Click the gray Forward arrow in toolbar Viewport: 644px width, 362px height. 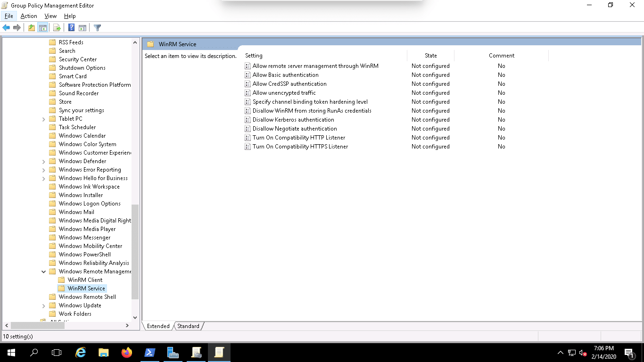[17, 28]
